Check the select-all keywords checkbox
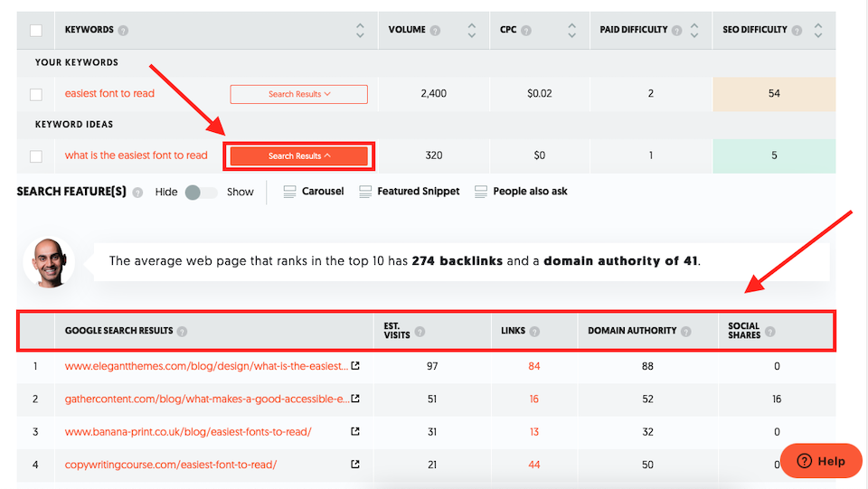This screenshot has width=868, height=489. (x=36, y=31)
